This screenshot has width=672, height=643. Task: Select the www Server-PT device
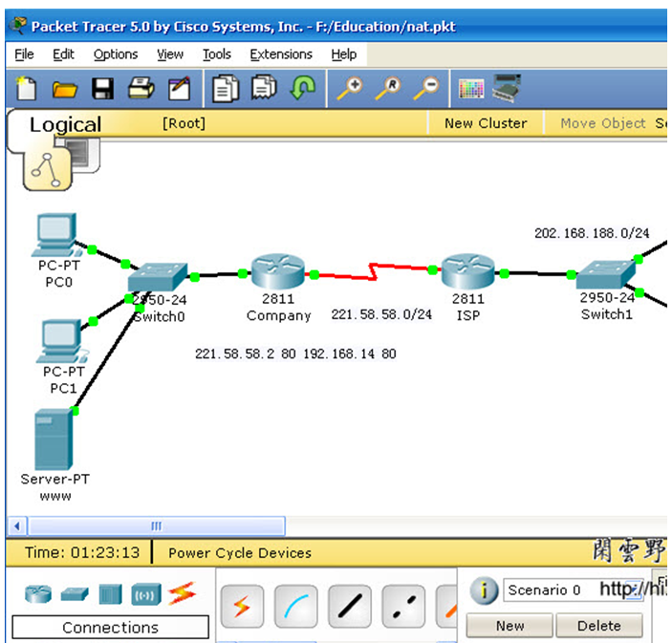tap(54, 439)
